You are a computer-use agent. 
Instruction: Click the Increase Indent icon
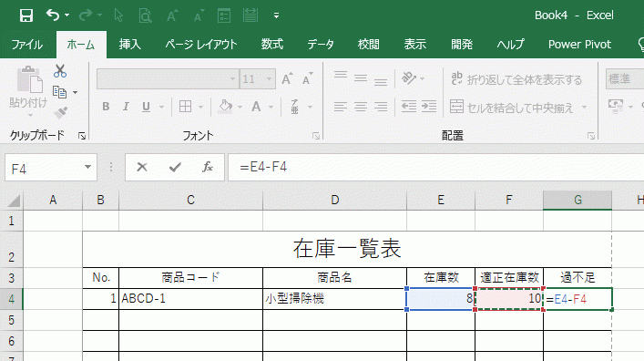(x=429, y=107)
